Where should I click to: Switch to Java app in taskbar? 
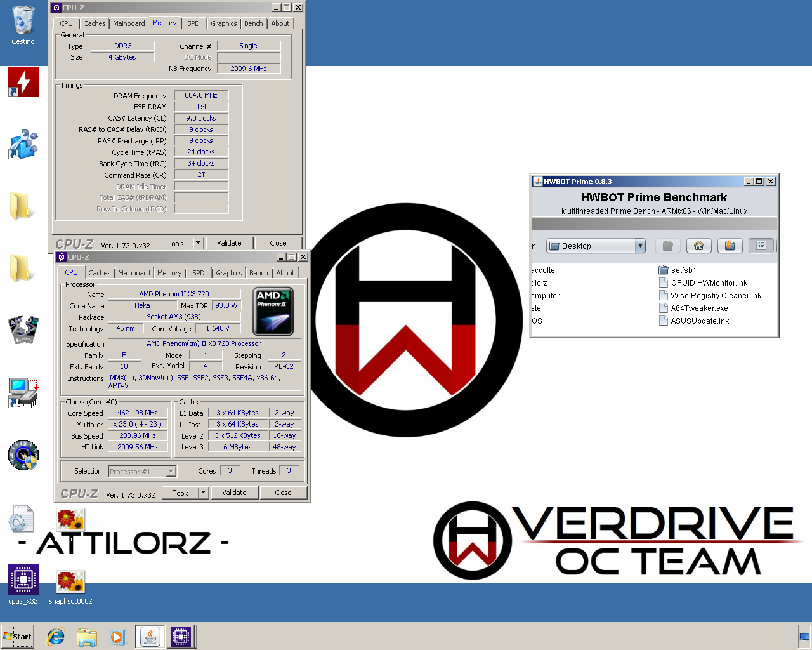150,637
